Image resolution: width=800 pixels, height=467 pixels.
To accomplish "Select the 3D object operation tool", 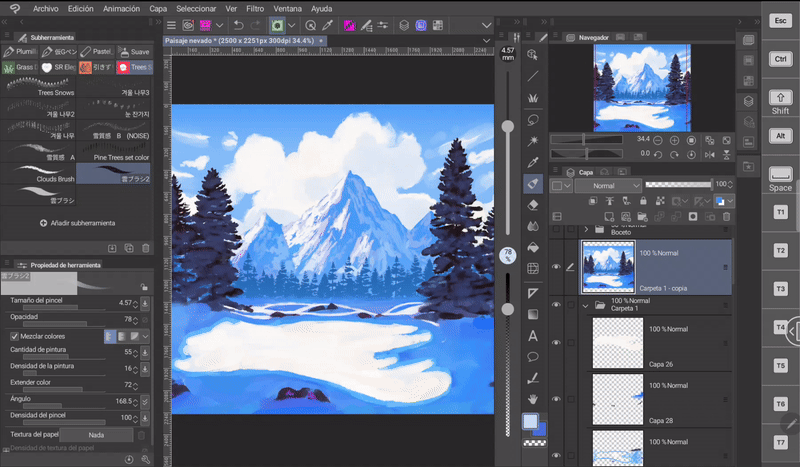I will (x=533, y=55).
